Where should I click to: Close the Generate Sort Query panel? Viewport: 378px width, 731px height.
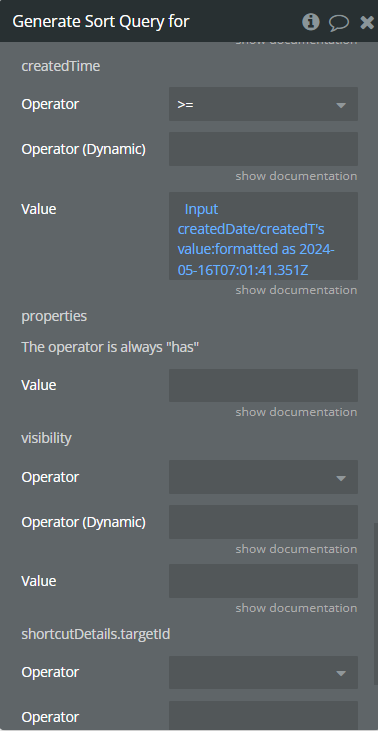367,22
